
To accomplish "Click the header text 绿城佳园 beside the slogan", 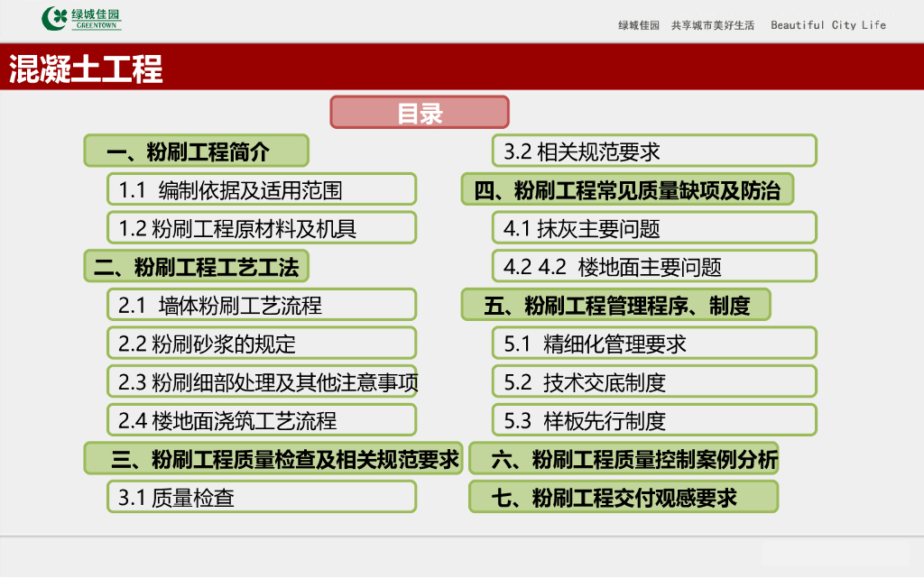I will [638, 25].
